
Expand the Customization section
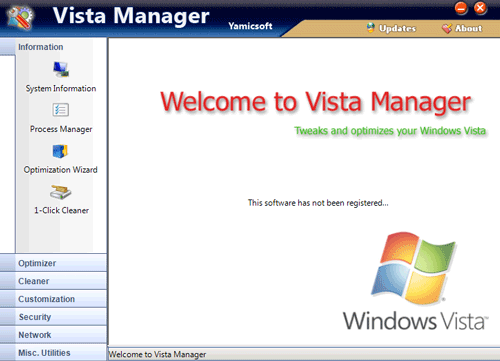pyautogui.click(x=53, y=299)
